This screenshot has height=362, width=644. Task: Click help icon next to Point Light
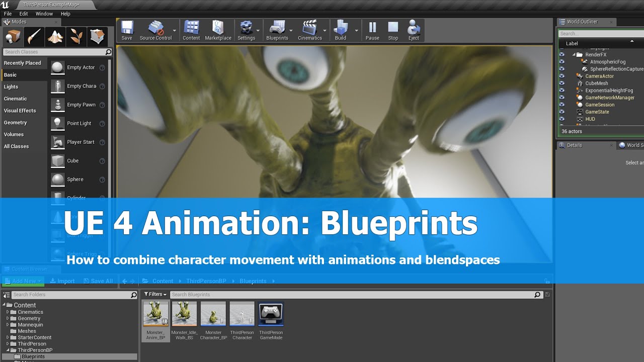pyautogui.click(x=102, y=123)
